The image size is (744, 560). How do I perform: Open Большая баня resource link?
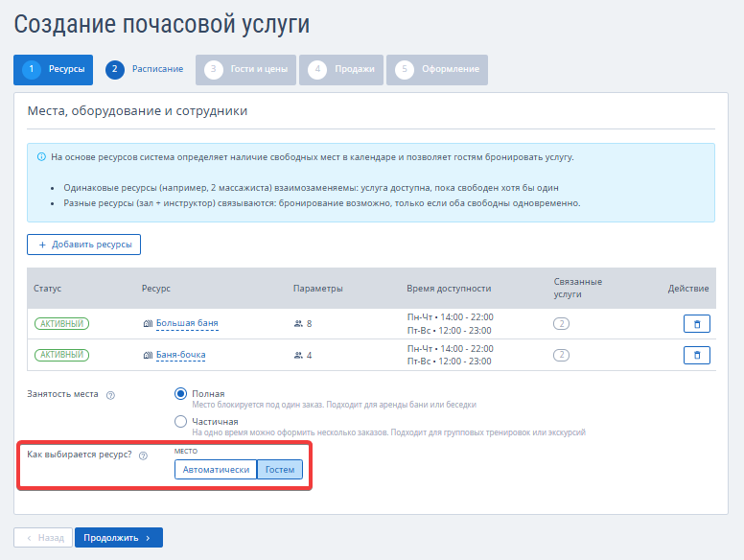click(x=187, y=323)
